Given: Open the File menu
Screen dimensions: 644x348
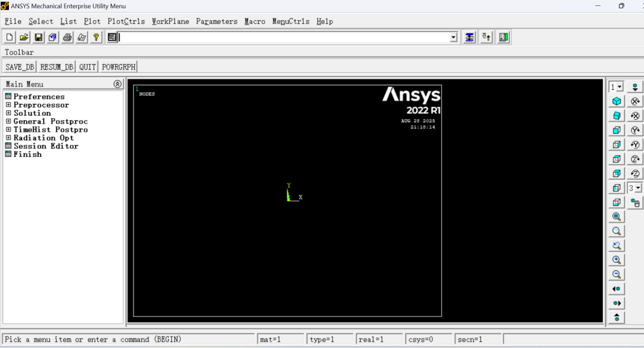Looking at the screenshot, I should click(x=13, y=21).
